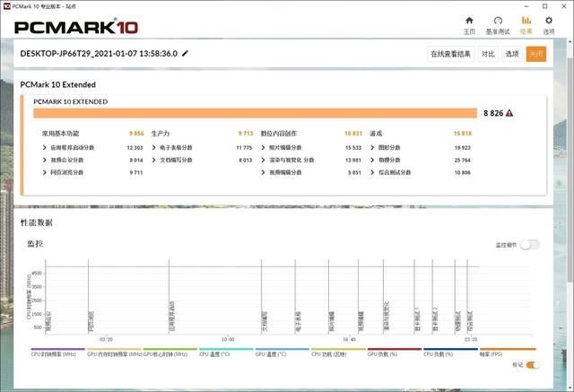The height and width of the screenshot is (392, 574).
Task: Click the green GPU 核心时钟 legend swatch
Action: tap(170, 349)
